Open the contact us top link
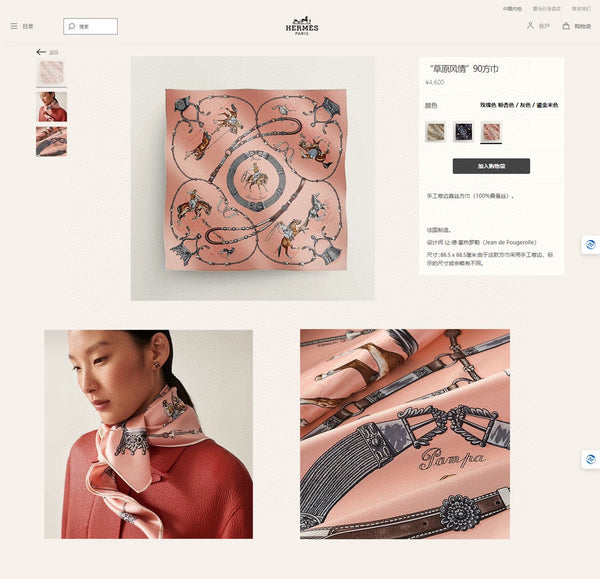Image resolution: width=600 pixels, height=579 pixels. point(581,8)
